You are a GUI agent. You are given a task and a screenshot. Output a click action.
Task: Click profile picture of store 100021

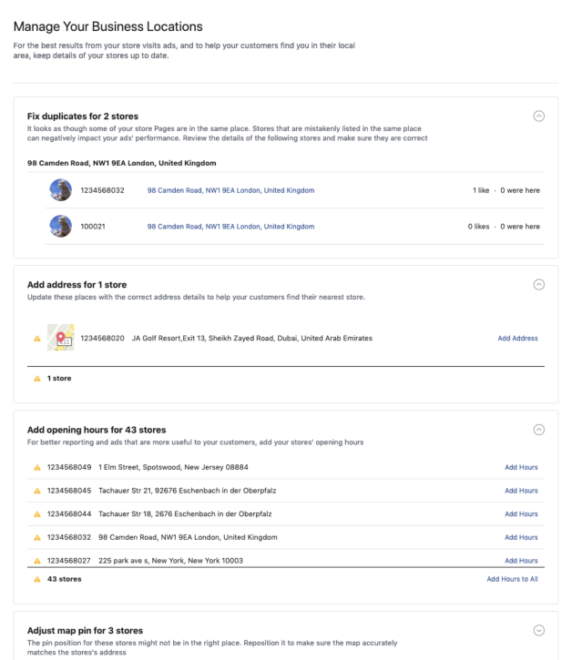coord(61,226)
